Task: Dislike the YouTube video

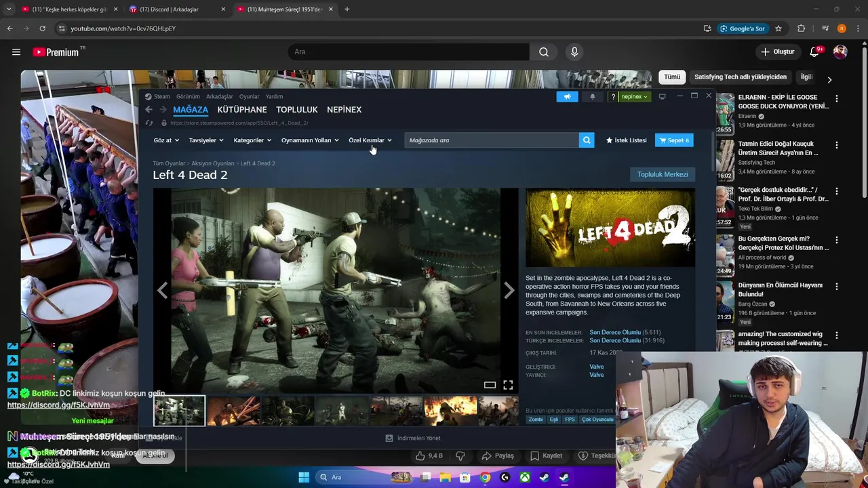Action: [460, 455]
